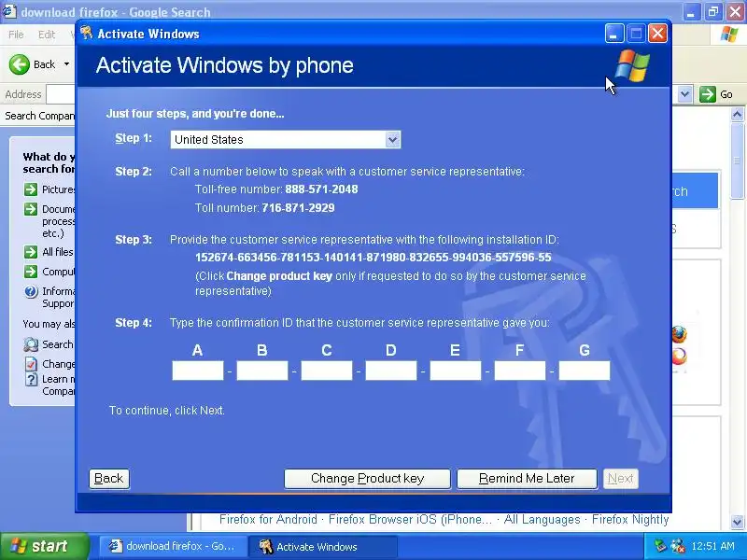Viewport: 747px width, 560px height.
Task: Open All Languages link
Action: point(543,520)
